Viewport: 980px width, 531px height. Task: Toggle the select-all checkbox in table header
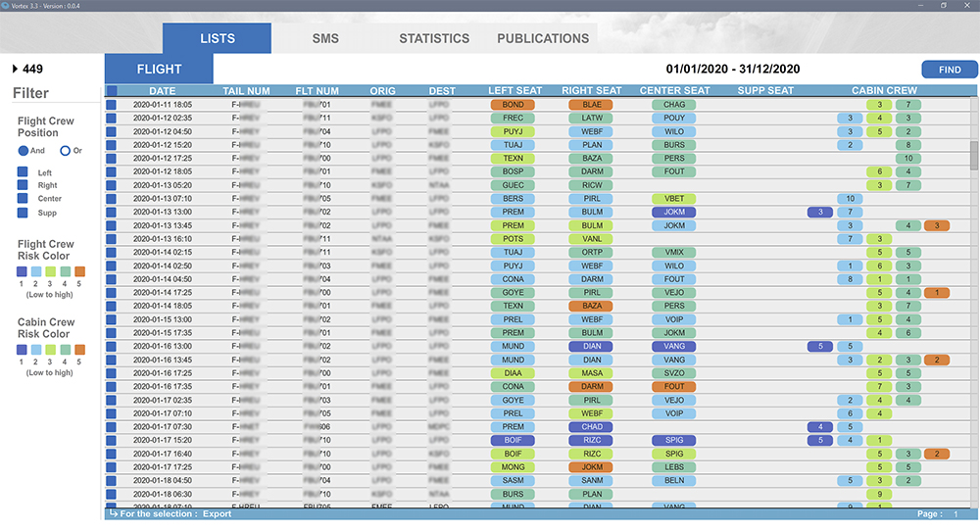pyautogui.click(x=111, y=91)
